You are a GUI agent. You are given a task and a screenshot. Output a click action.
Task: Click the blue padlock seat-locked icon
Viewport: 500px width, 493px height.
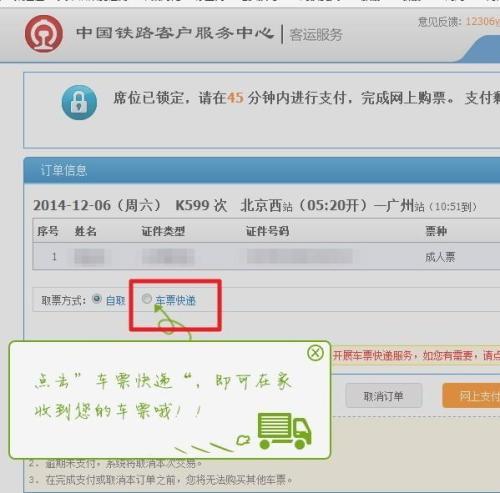[79, 102]
